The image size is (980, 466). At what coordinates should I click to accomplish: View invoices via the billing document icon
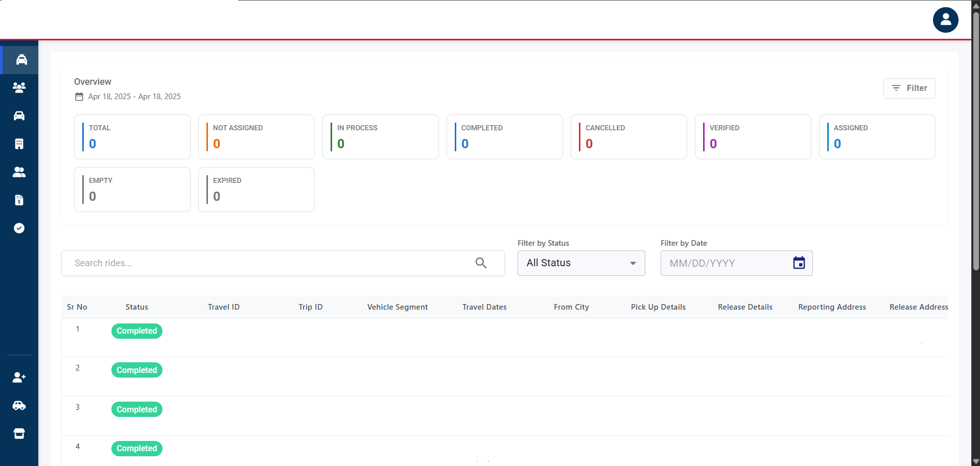19,200
